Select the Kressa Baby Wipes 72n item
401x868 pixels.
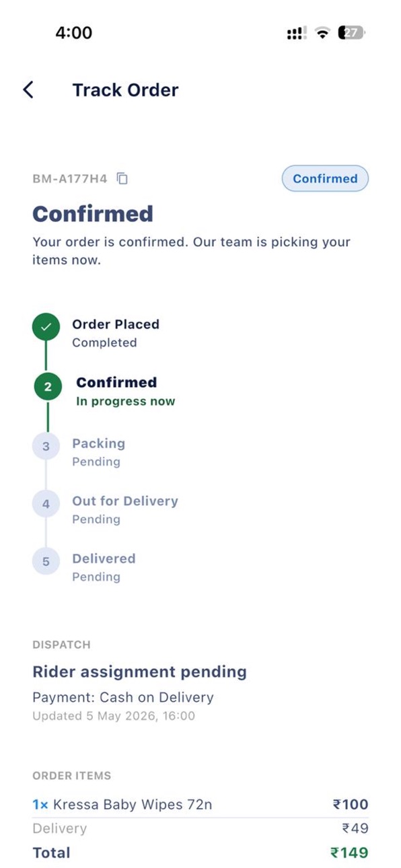[x=133, y=804]
